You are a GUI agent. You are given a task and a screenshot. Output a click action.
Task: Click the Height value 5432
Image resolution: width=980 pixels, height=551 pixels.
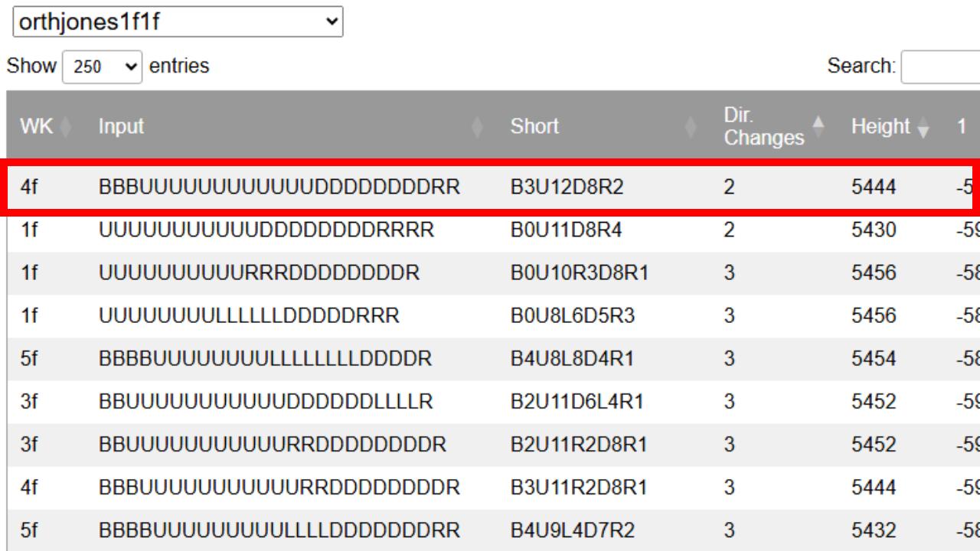pos(873,530)
